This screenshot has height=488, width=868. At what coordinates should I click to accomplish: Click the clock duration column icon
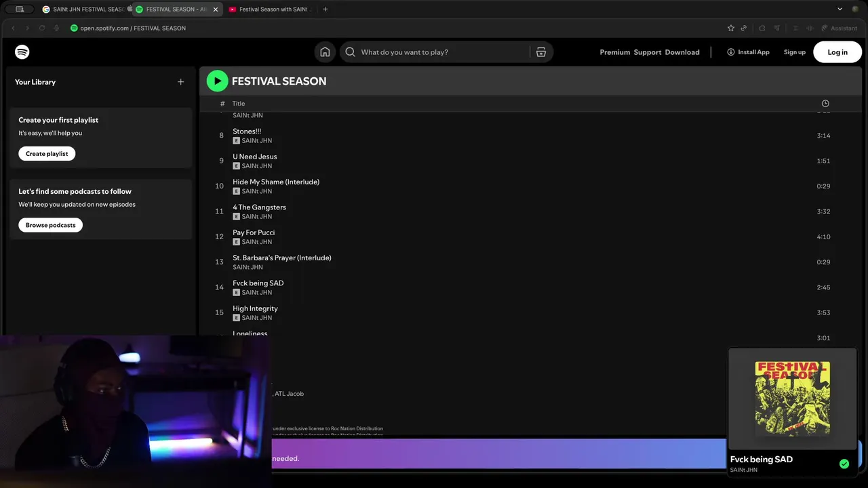click(x=825, y=104)
